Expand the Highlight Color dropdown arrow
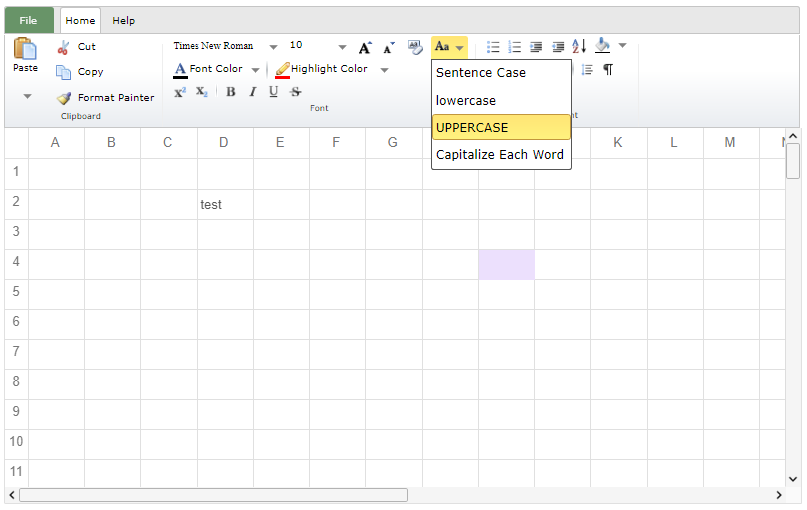The height and width of the screenshot is (510, 807). coord(384,70)
